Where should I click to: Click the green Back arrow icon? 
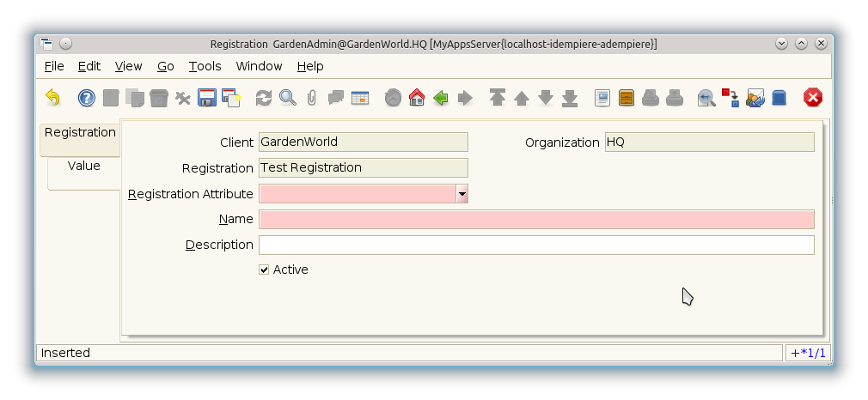tap(441, 98)
